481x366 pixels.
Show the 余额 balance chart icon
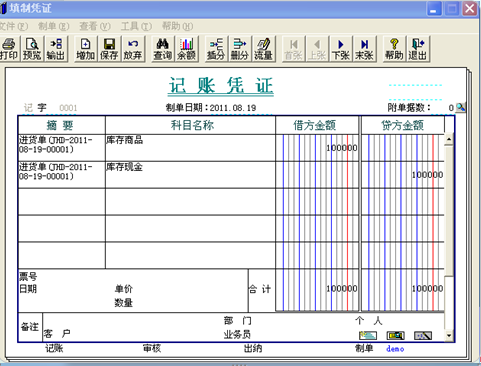coord(186,49)
